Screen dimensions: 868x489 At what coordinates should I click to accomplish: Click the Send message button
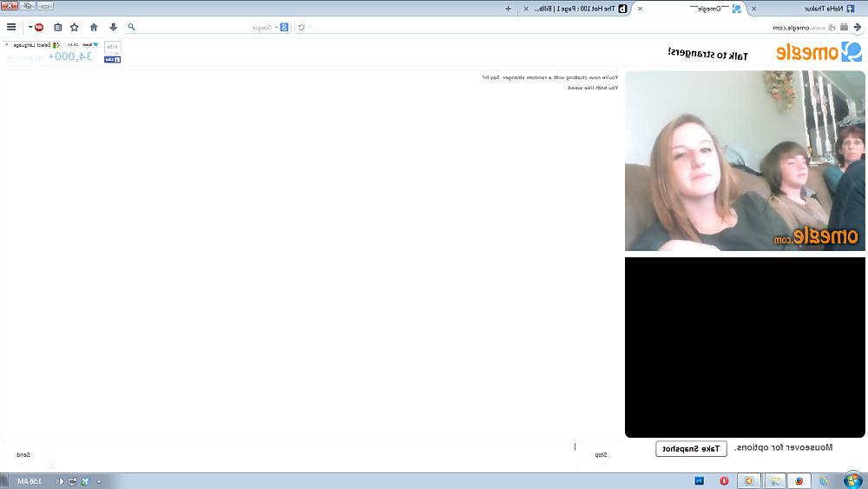pos(23,456)
